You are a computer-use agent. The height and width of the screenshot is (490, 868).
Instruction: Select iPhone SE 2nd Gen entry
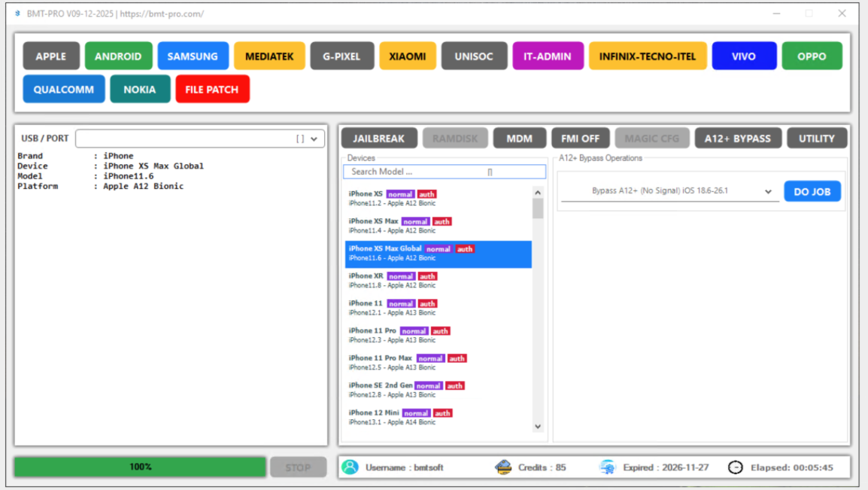tap(438, 390)
